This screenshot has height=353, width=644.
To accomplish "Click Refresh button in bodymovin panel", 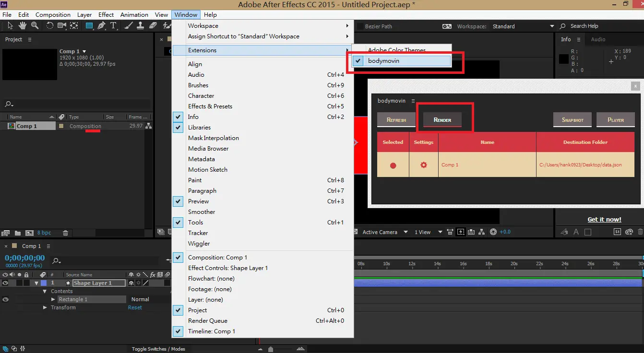I will click(x=396, y=120).
